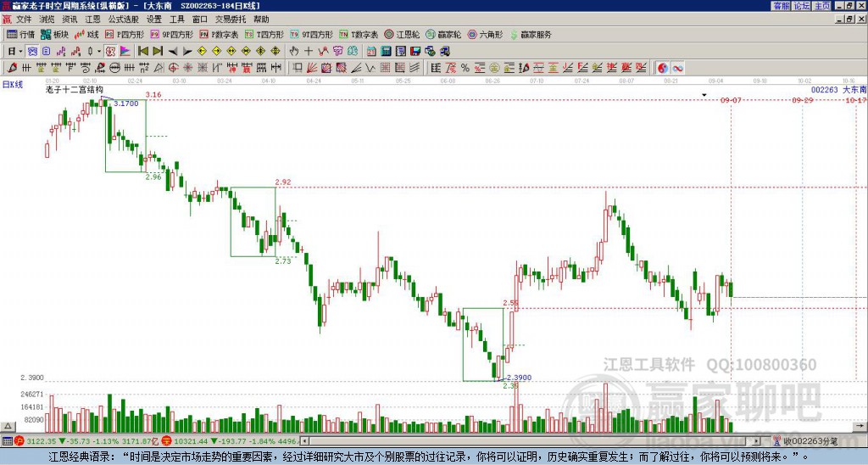Click the horizontal scrollbar track

(x=530, y=441)
